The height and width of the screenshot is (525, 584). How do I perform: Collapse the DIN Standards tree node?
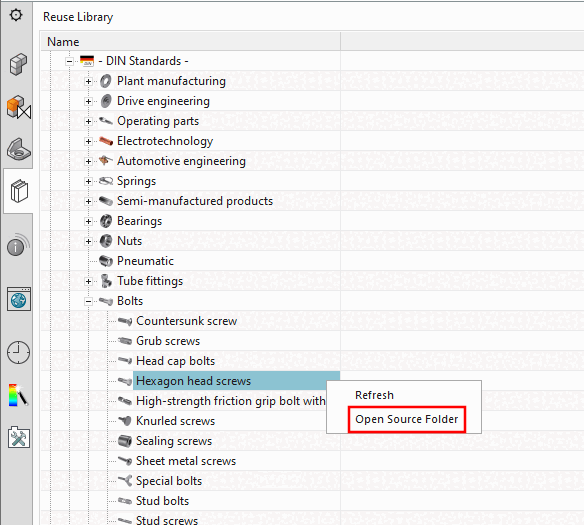click(69, 61)
